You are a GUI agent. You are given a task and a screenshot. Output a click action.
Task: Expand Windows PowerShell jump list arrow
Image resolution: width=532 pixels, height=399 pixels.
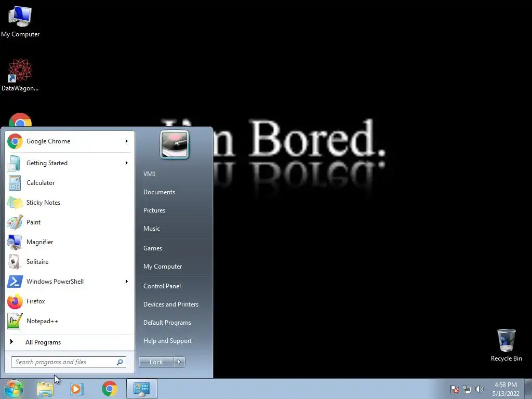127,281
